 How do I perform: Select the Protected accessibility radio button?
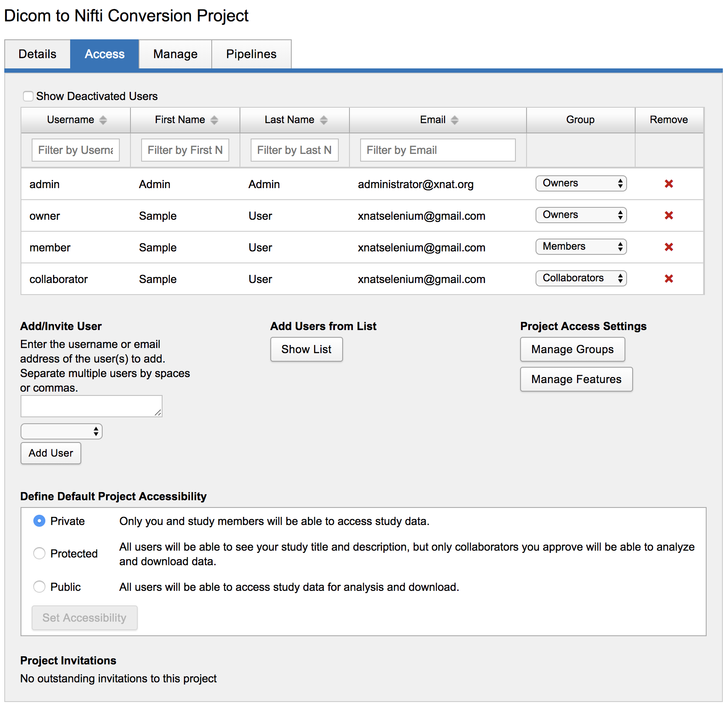pyautogui.click(x=39, y=553)
